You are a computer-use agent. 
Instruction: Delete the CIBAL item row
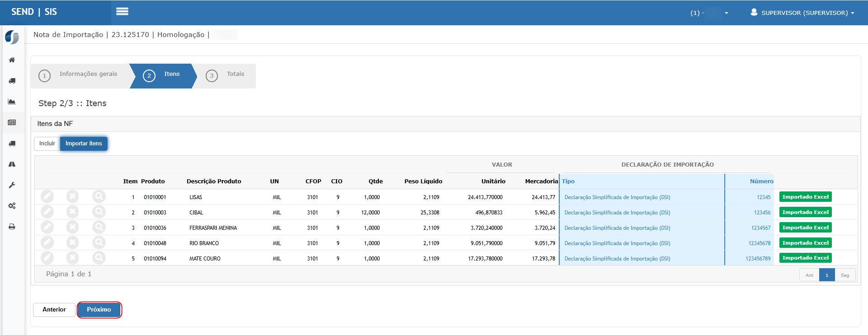72,212
